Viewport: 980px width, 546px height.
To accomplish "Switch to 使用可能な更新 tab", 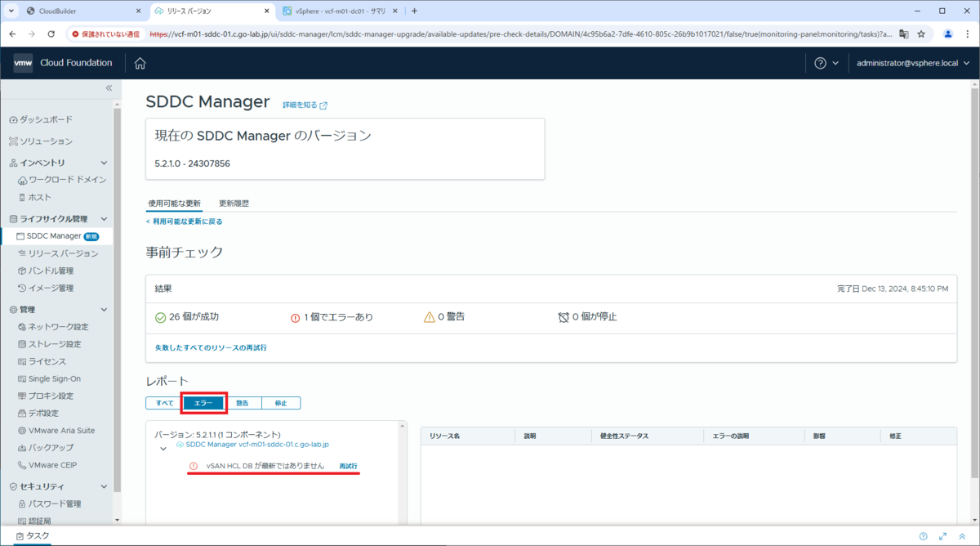I will tap(174, 203).
